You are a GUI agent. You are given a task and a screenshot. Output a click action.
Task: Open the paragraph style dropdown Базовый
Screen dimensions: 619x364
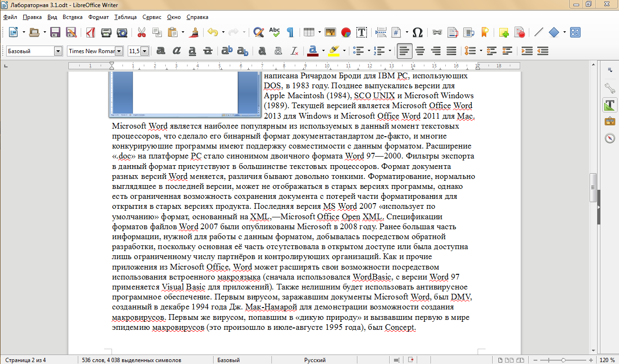point(58,51)
